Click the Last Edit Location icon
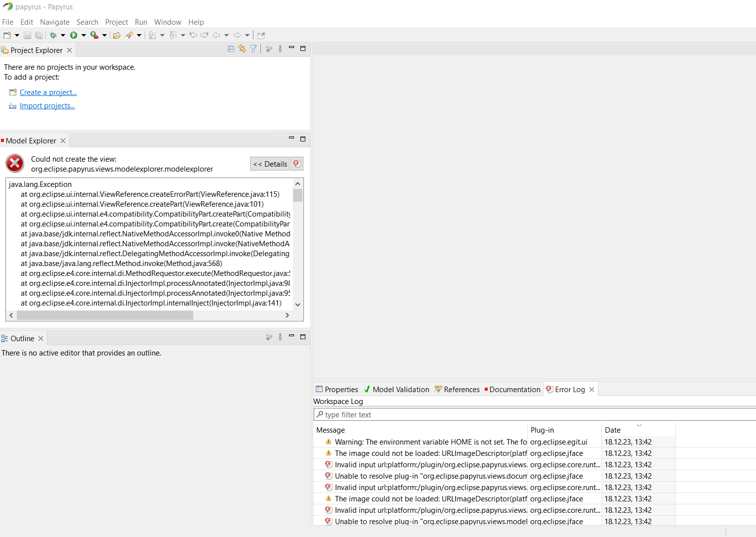Screen dimensions: 756x537 [194, 35]
